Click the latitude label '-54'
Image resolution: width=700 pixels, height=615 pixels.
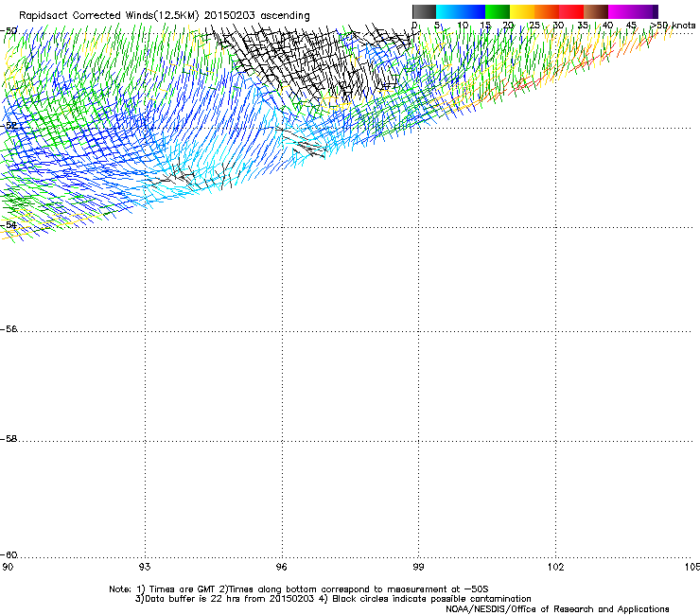click(x=9, y=224)
